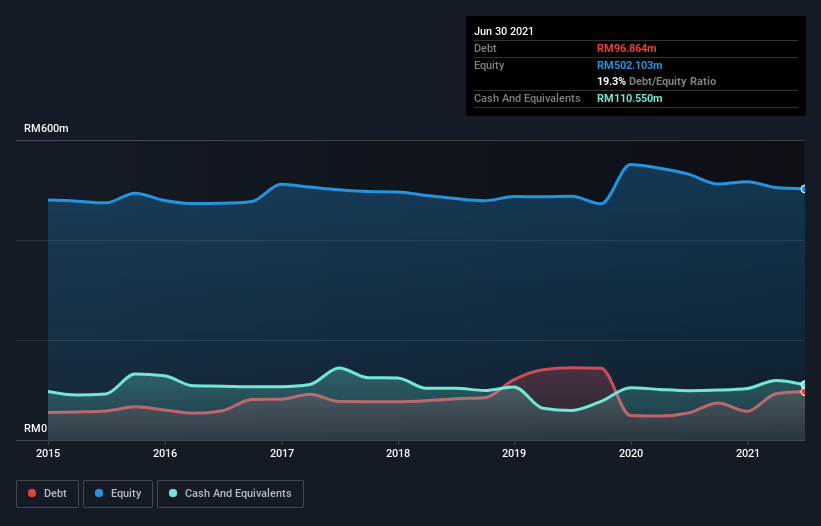Click the 2019 x-axis label
This screenshot has width=821, height=526.
(514, 453)
